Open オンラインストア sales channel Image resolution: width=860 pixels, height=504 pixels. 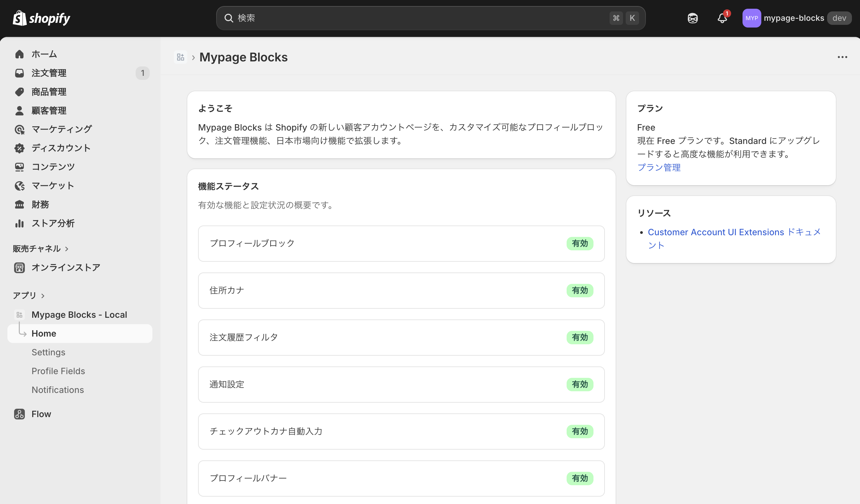66,267
